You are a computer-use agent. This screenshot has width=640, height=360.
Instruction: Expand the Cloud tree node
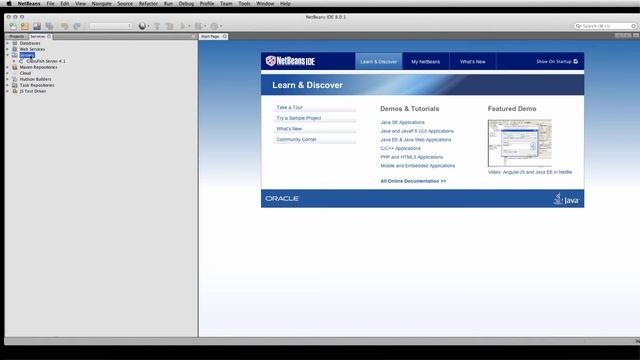7,73
